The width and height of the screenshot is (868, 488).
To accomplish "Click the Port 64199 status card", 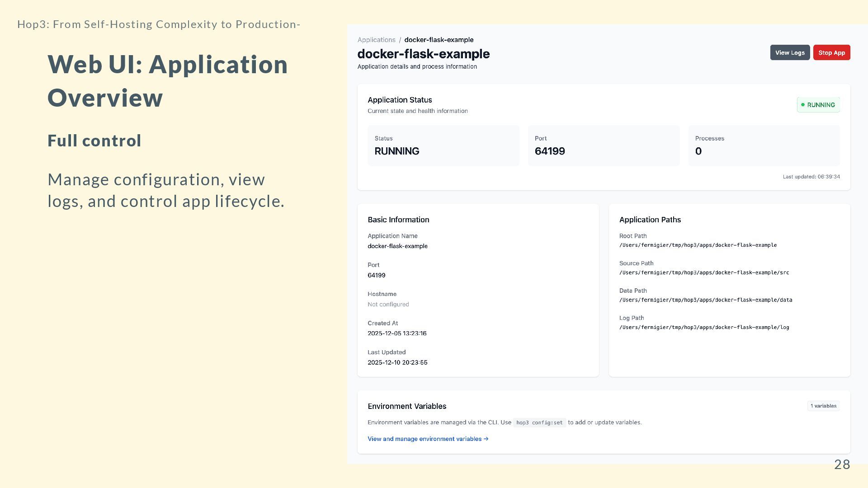I will point(603,145).
